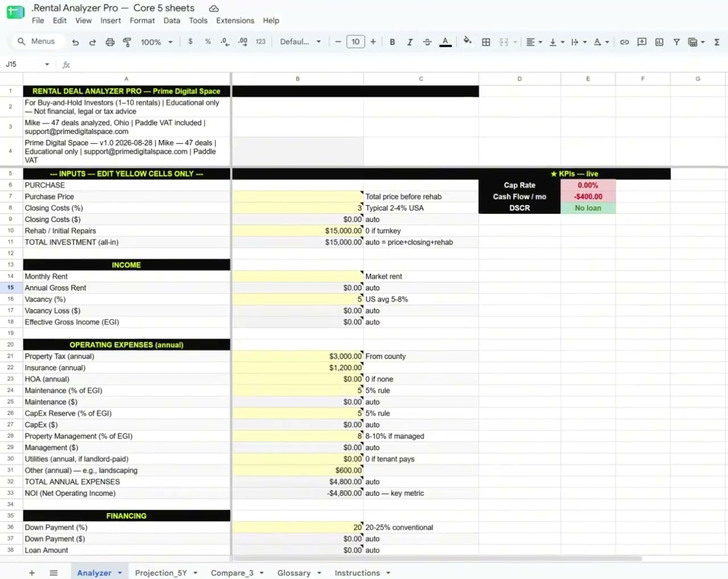Open the Insert menu
Viewport: 728px width, 579px height.
point(110,20)
